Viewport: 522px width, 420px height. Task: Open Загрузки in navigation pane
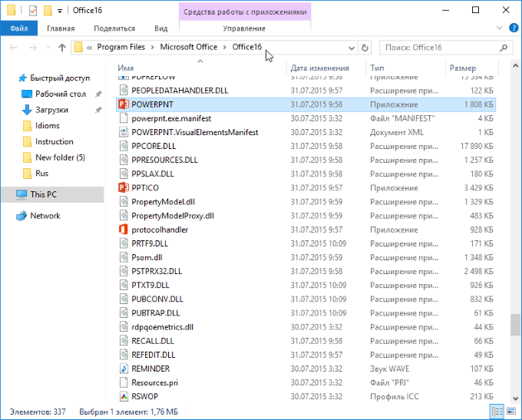point(51,110)
